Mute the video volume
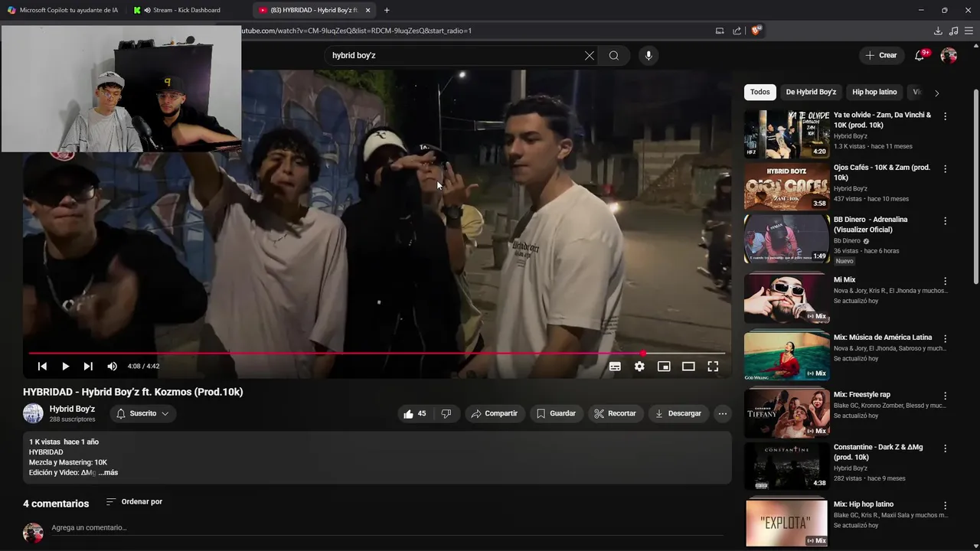 click(x=112, y=367)
